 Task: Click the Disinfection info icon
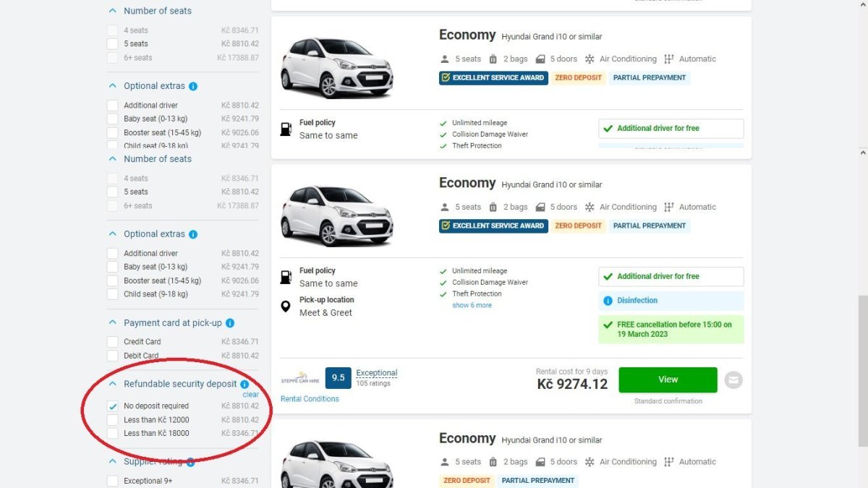[x=608, y=300]
